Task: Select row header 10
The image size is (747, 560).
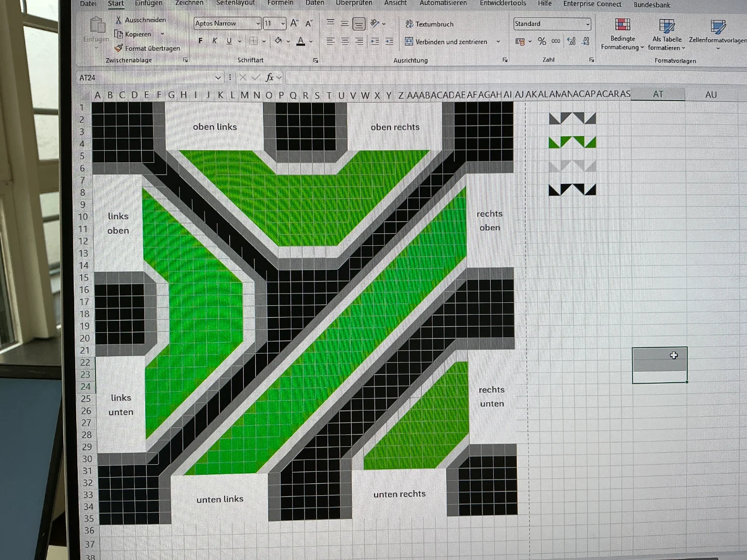Action: (83, 217)
